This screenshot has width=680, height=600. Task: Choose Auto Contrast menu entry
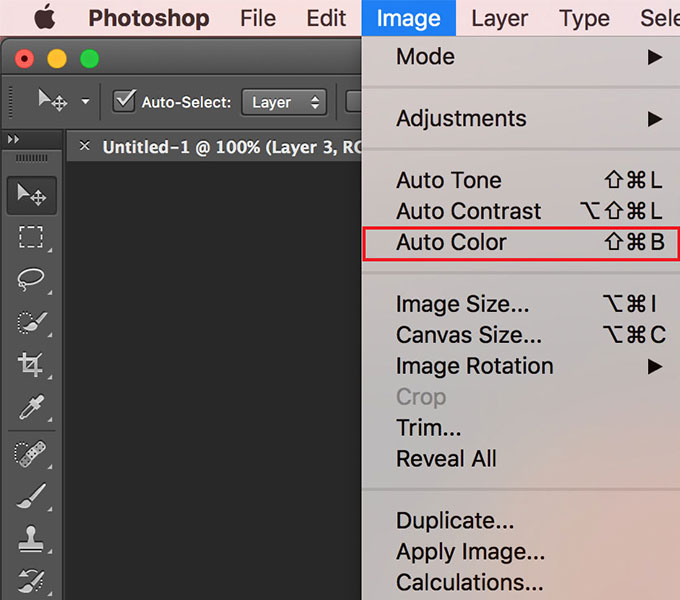coord(521,212)
